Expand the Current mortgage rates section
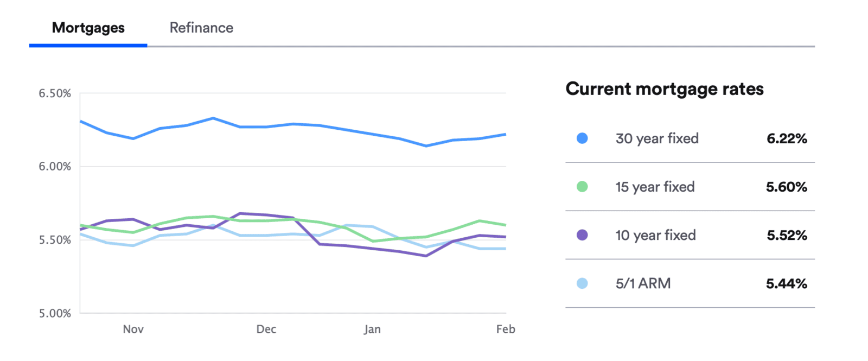The image size is (868, 361). coord(665,88)
